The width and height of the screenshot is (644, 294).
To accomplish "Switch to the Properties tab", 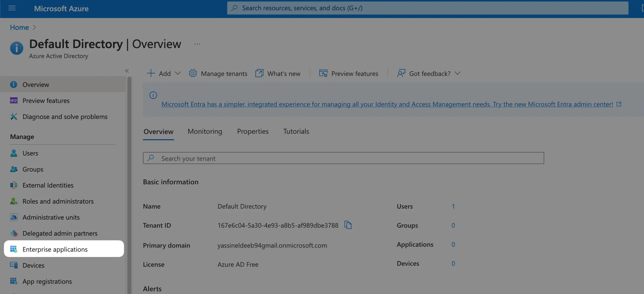I will click(x=253, y=131).
